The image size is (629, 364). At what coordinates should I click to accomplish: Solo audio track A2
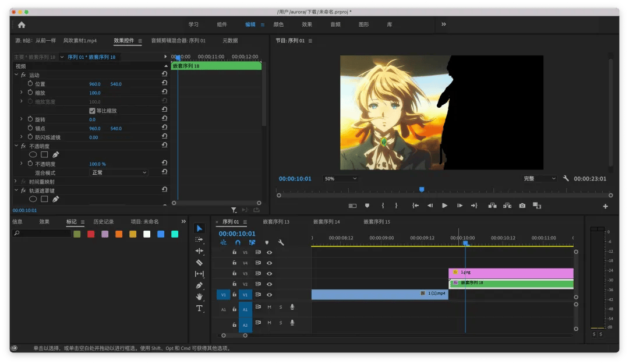[x=281, y=323]
